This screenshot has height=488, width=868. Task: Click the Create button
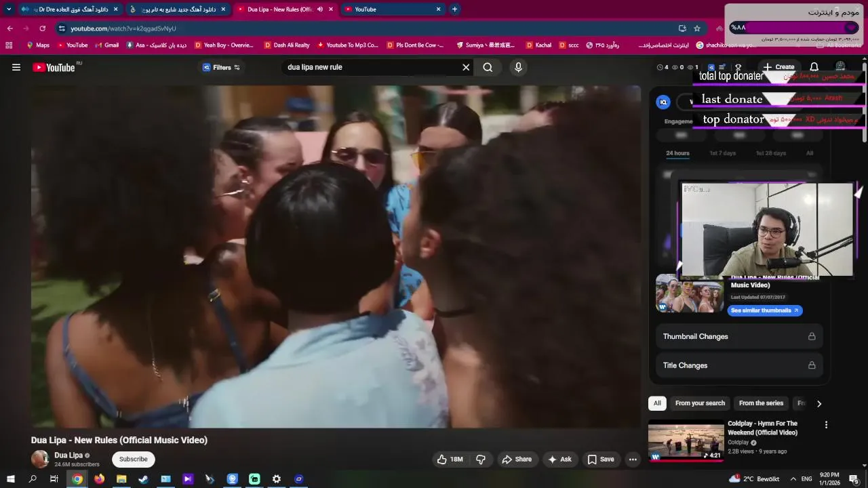(x=778, y=67)
